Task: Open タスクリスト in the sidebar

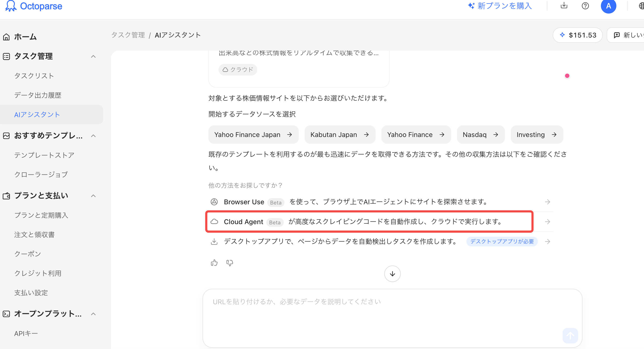Action: click(34, 76)
